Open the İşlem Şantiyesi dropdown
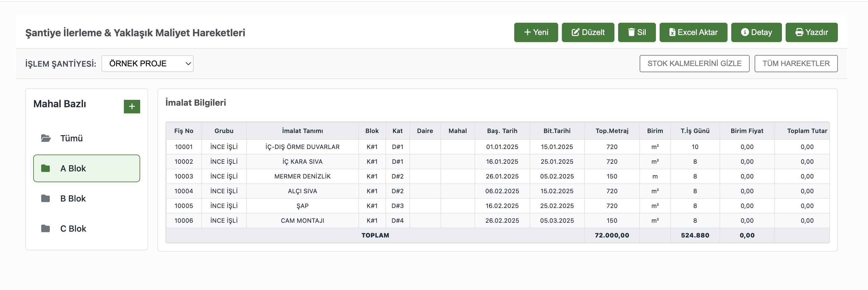This screenshot has height=290, width=868. tap(147, 64)
